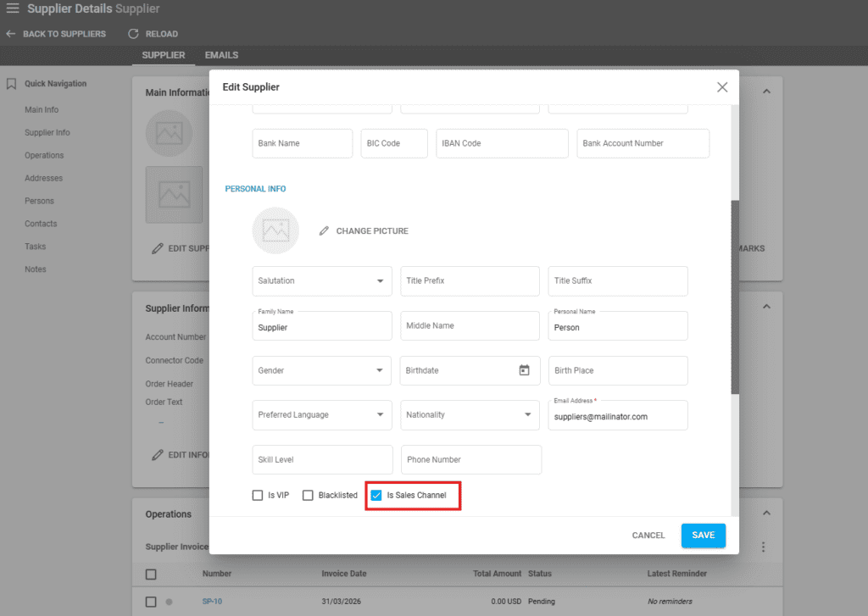868x616 pixels.
Task: Click the Cancel button
Action: tap(648, 536)
